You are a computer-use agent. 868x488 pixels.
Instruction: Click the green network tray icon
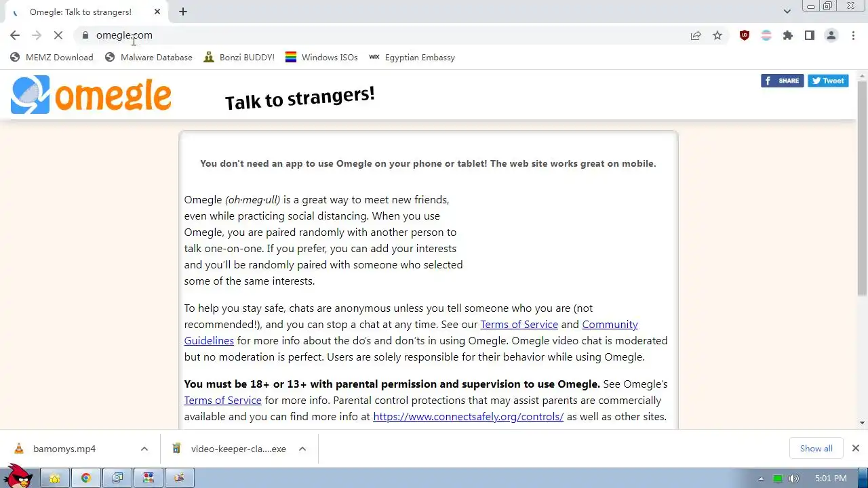pos(778,479)
